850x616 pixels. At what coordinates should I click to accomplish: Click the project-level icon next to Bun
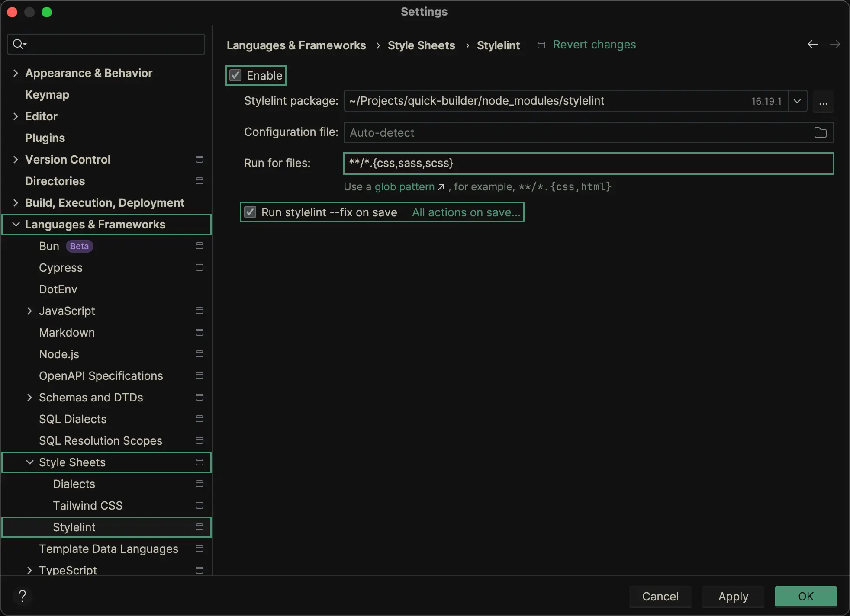[x=200, y=246]
